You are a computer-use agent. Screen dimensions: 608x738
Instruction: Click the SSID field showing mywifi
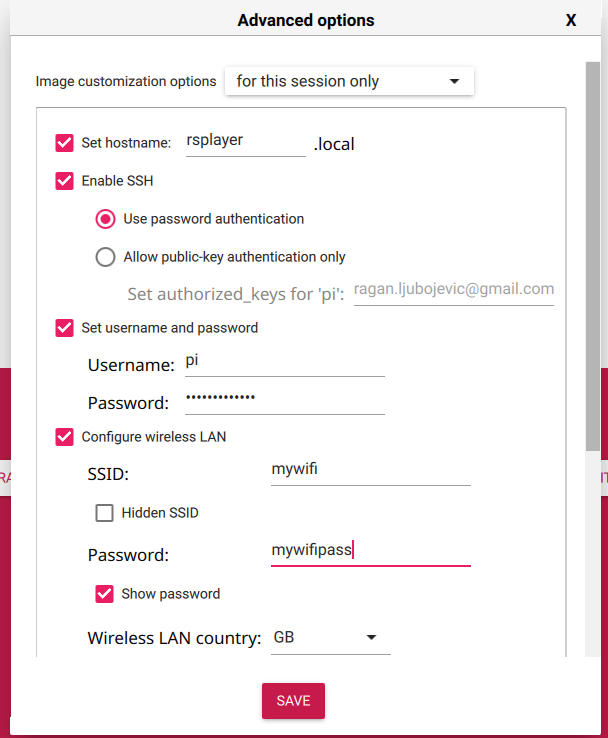pyautogui.click(x=371, y=471)
